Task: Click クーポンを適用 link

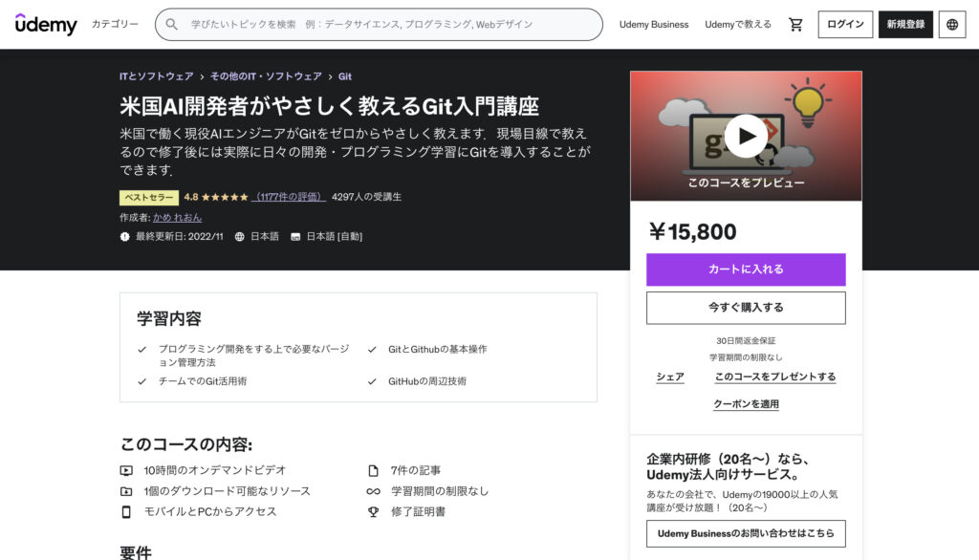Action: 746,404
